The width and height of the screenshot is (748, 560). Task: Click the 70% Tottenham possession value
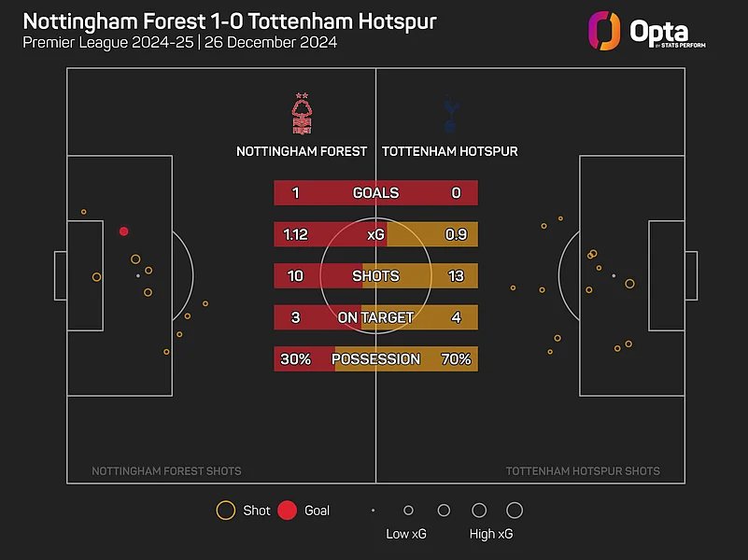[457, 359]
